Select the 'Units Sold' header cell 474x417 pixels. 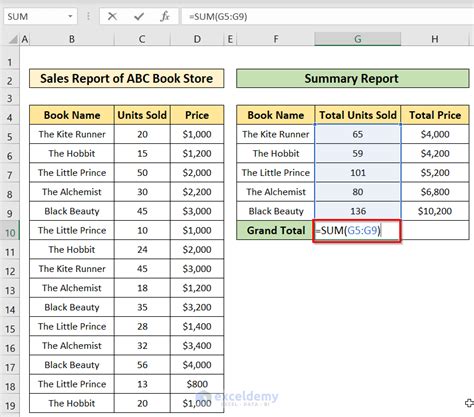142,115
